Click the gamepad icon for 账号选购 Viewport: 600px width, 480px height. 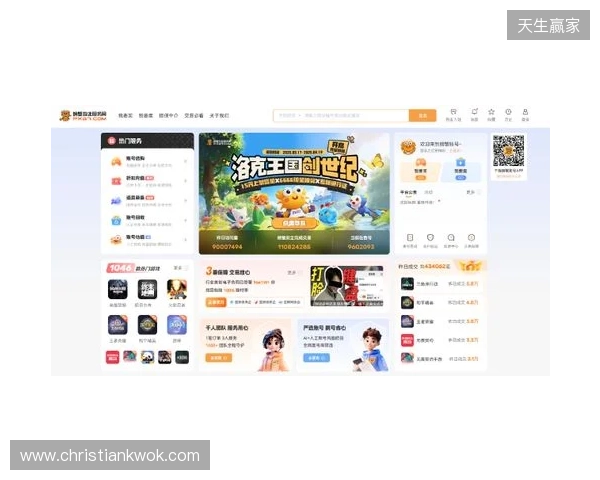(116, 162)
